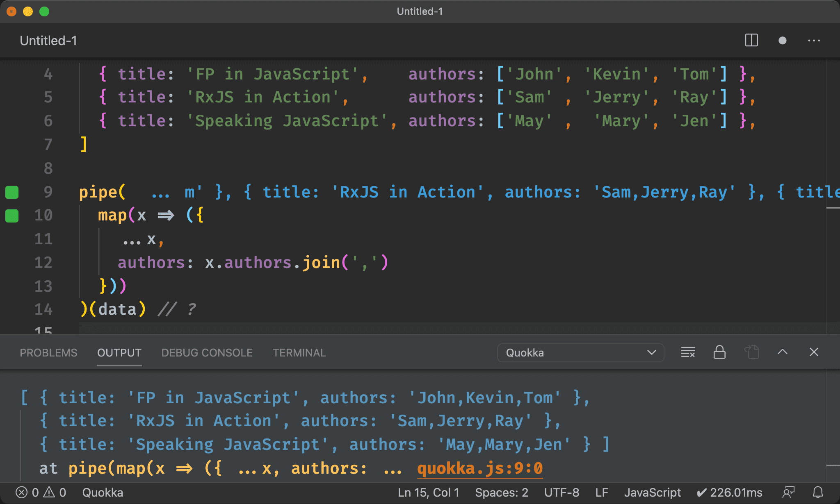Change indentation via Spaces: 2
Image resolution: width=840 pixels, height=504 pixels.
[502, 492]
